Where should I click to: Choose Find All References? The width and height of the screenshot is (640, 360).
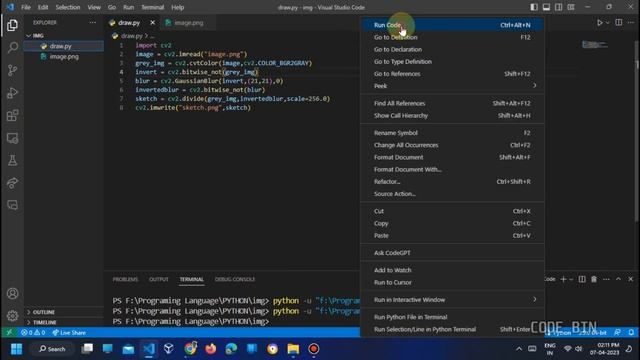[x=452, y=103]
